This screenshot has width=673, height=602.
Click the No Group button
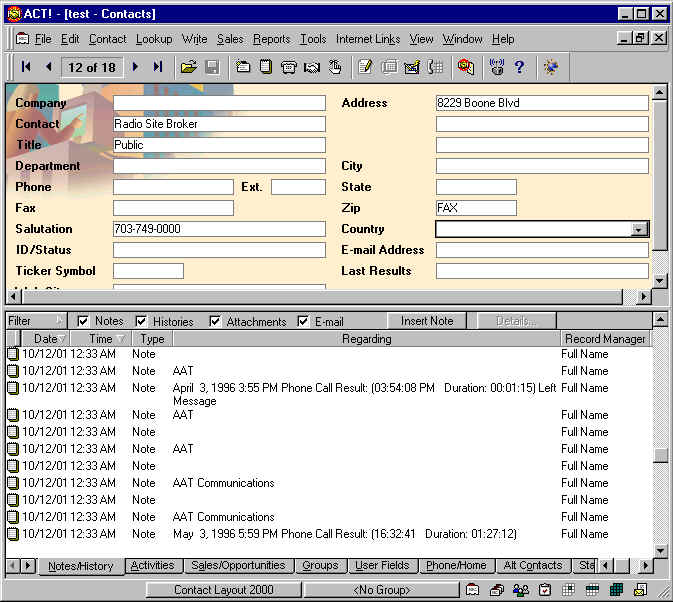[382, 590]
